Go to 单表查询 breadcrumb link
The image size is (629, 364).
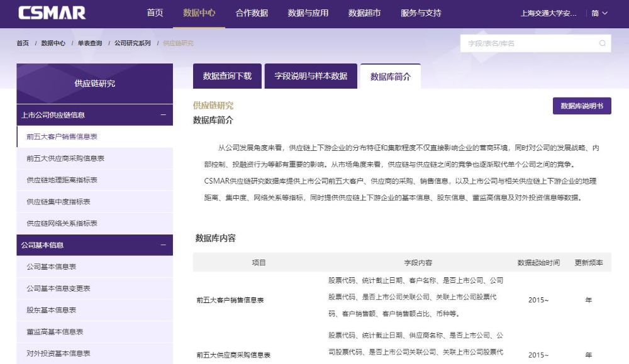[90, 43]
